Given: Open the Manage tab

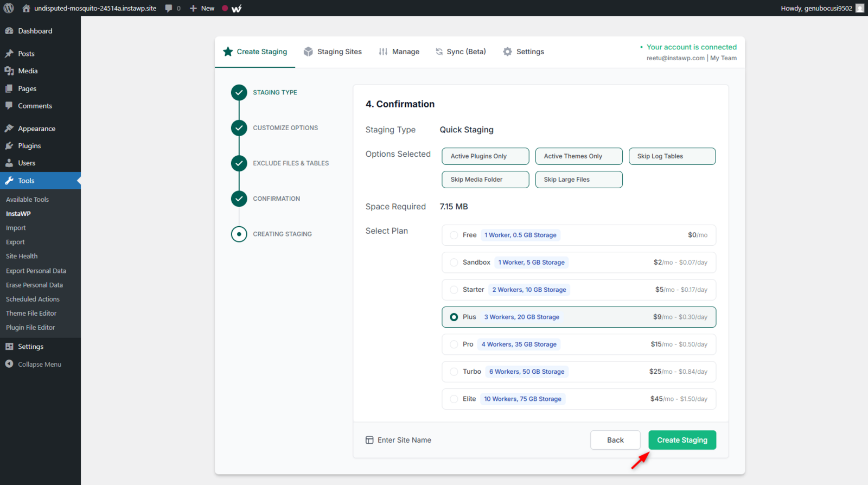Looking at the screenshot, I should [x=399, y=52].
